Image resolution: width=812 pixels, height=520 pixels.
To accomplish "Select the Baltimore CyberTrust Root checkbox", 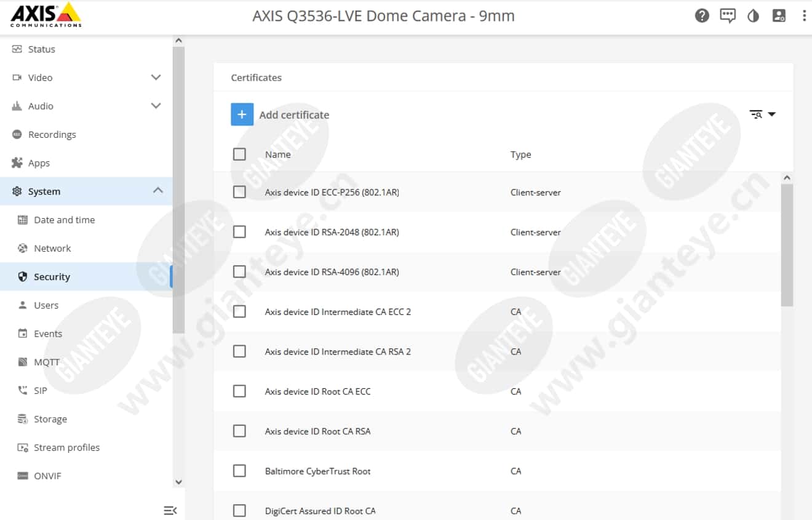I will (x=239, y=471).
